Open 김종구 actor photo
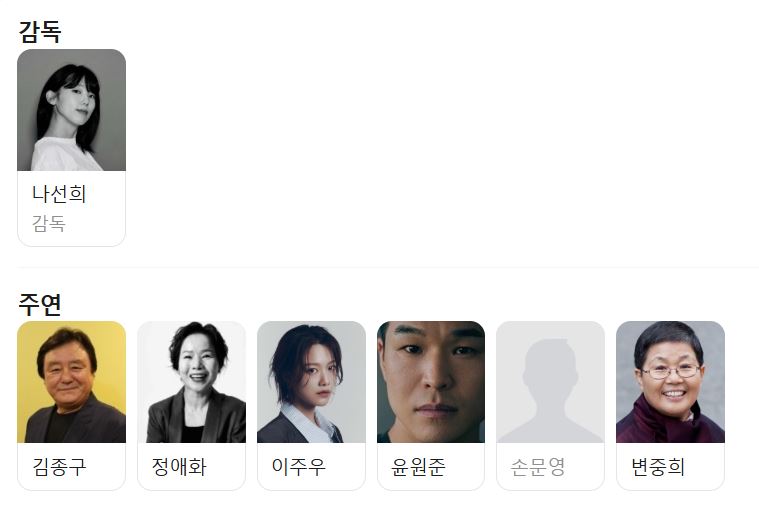Screen dimensions: 759x505 point(71,382)
